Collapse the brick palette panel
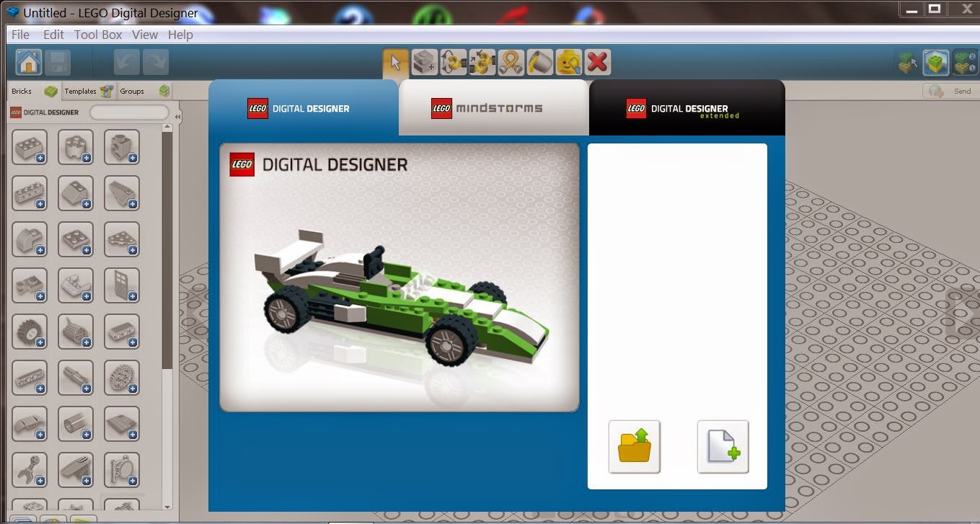The image size is (980, 524). coord(177,117)
